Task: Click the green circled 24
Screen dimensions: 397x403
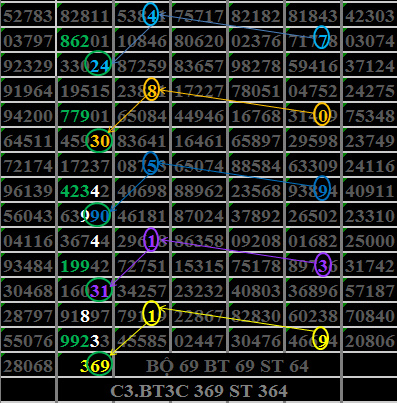Action: pyautogui.click(x=98, y=63)
